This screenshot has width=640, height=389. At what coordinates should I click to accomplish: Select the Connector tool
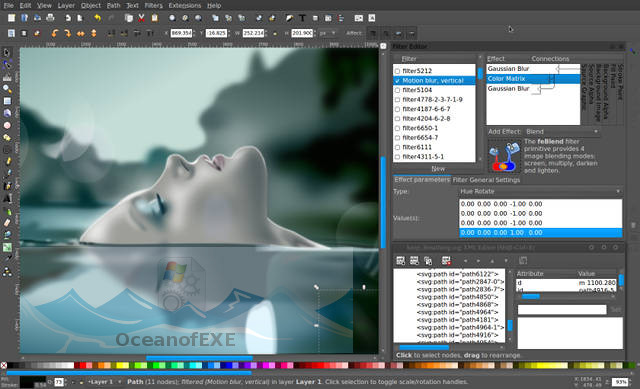pos(7,272)
